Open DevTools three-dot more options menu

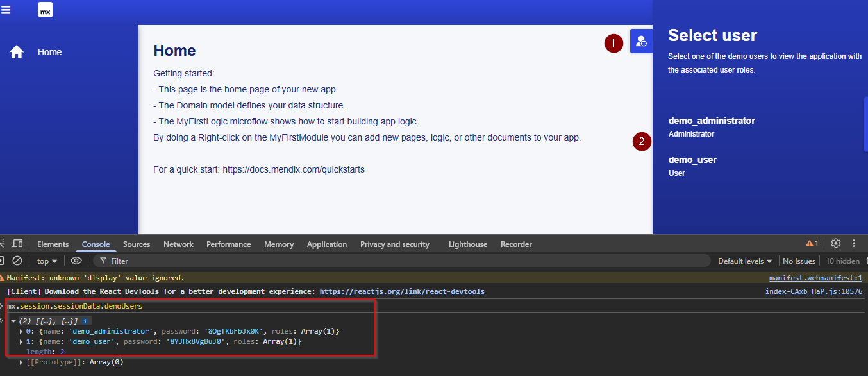click(854, 244)
